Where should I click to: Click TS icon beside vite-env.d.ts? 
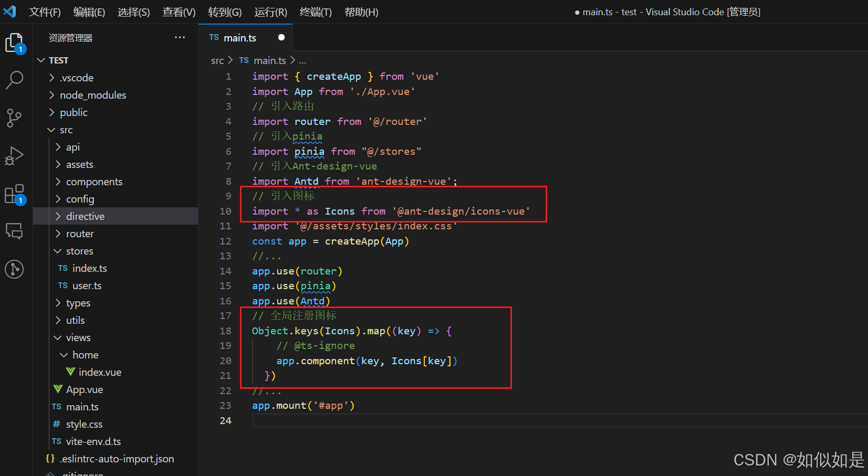[x=57, y=441]
